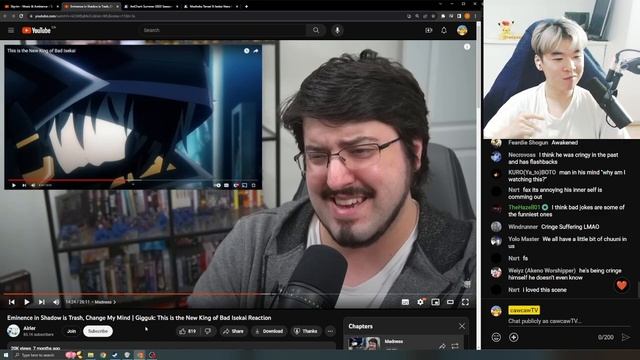Share the Madness chapter
Screen dimensions: 640x360
coord(442,346)
